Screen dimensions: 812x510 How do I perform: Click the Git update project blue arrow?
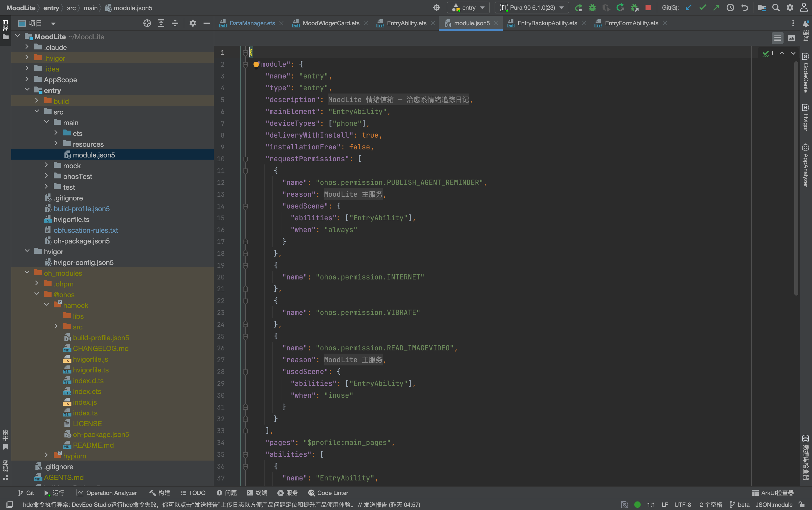[688, 8]
